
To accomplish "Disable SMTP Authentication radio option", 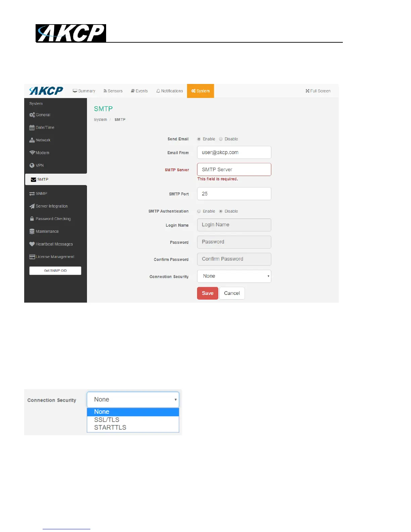I will (221, 211).
